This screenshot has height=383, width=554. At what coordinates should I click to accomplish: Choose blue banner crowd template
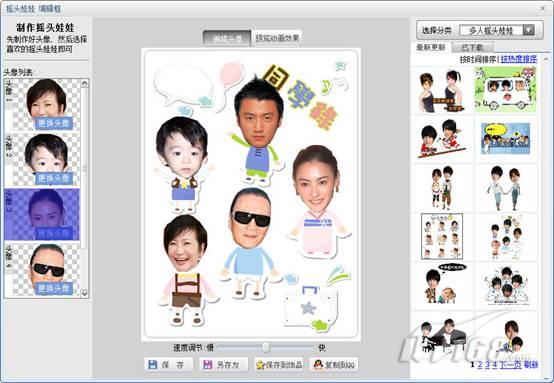coord(506,139)
